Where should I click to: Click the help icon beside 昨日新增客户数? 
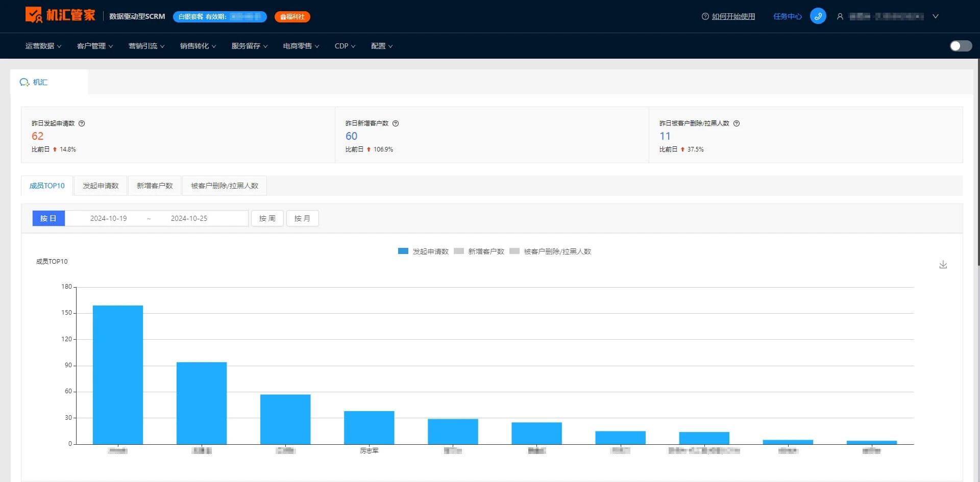[x=396, y=123]
